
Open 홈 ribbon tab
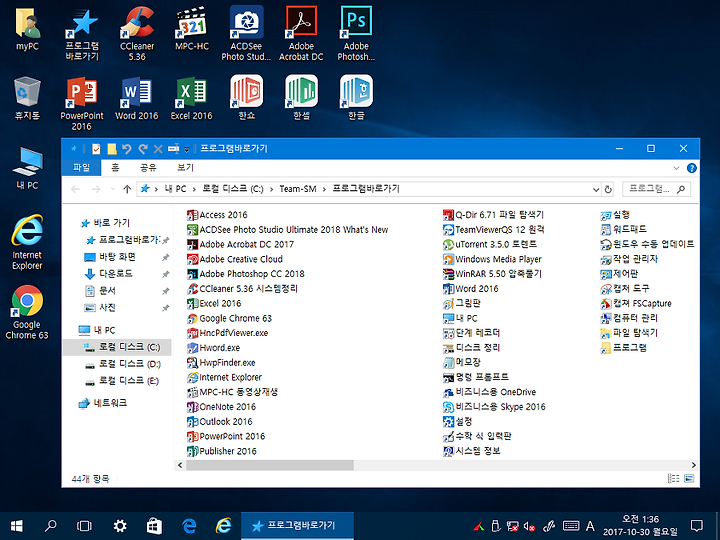pyautogui.click(x=115, y=168)
